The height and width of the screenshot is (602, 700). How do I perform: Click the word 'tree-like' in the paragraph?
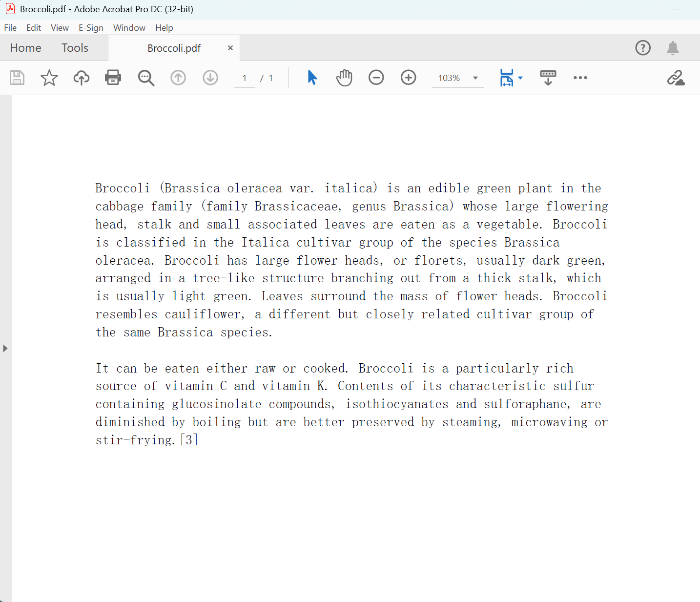224,278
